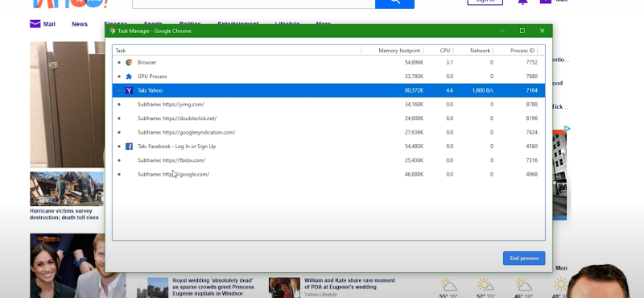Select the GPU Process row
Image resolution: width=644 pixels, height=298 pixels.
click(328, 77)
